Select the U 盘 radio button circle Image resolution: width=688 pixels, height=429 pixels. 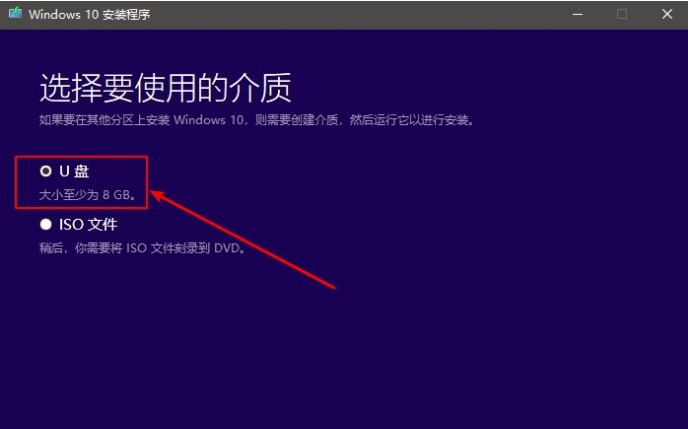tap(46, 171)
